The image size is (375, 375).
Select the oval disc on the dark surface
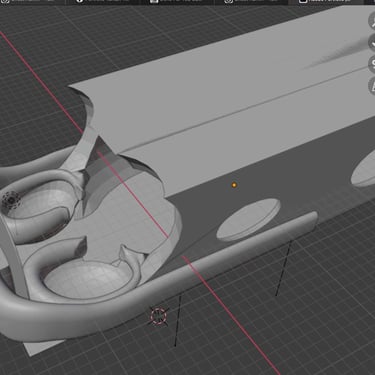248,219
